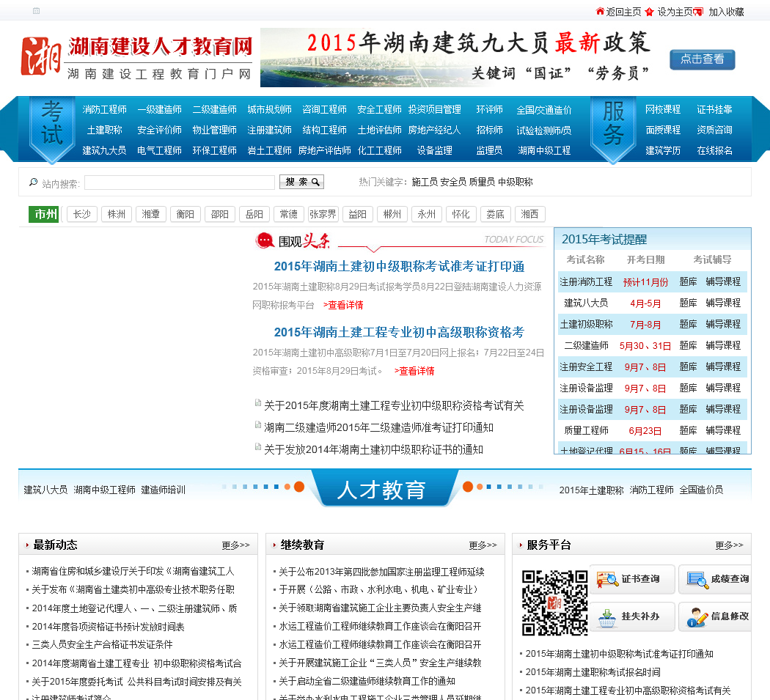Select the 张家界 city tab
770x700 pixels.
click(x=323, y=214)
